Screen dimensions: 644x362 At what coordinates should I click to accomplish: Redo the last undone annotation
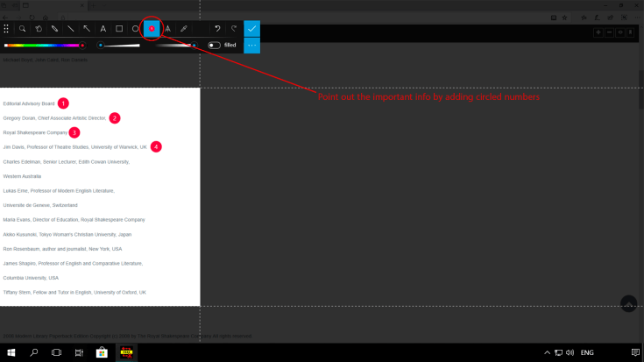tap(234, 29)
